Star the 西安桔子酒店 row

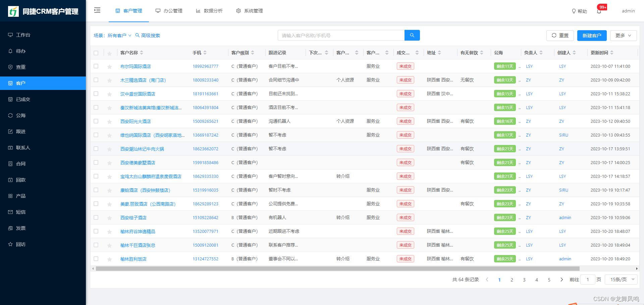coord(109,218)
